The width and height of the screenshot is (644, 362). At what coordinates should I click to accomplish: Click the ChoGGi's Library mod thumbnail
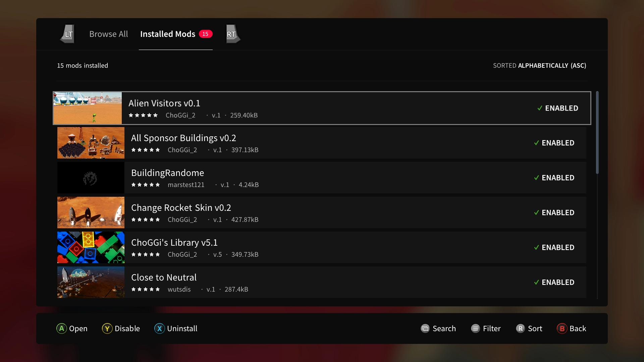[x=90, y=247]
